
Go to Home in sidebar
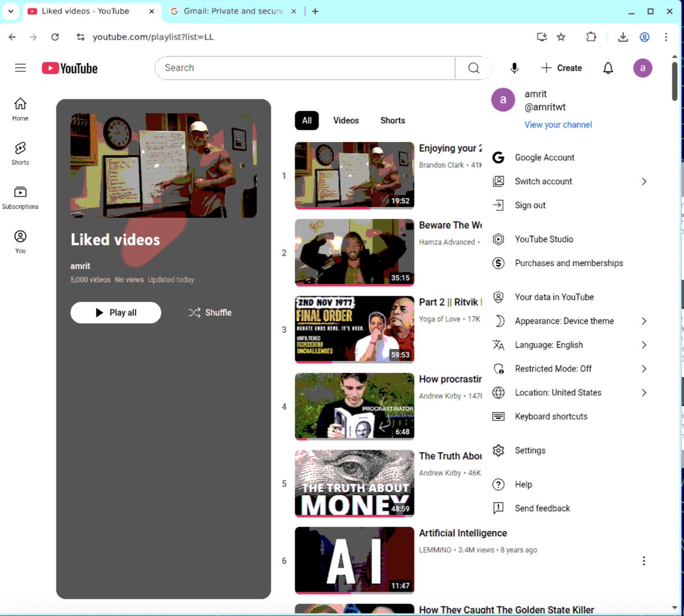(x=20, y=109)
